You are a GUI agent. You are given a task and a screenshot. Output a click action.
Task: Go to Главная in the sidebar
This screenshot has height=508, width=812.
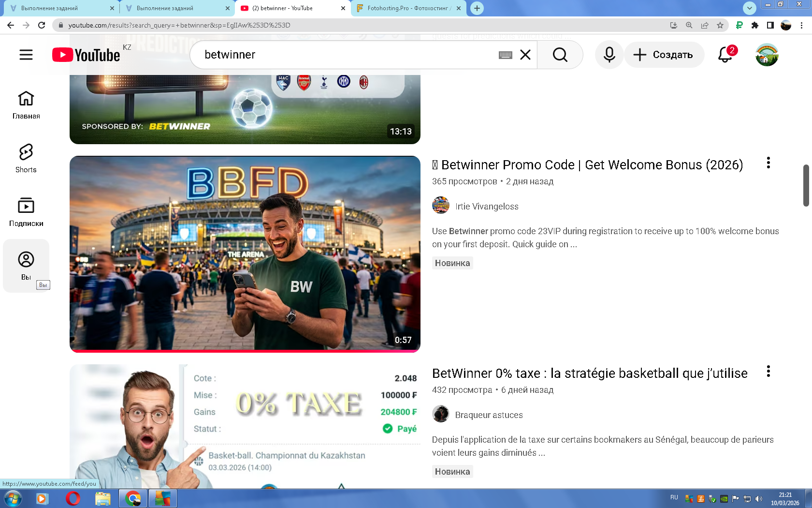(26, 105)
